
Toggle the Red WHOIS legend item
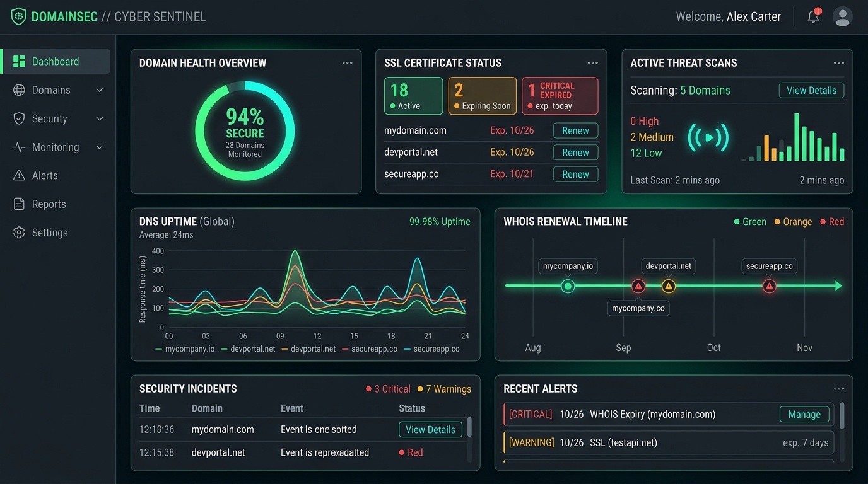tap(831, 222)
